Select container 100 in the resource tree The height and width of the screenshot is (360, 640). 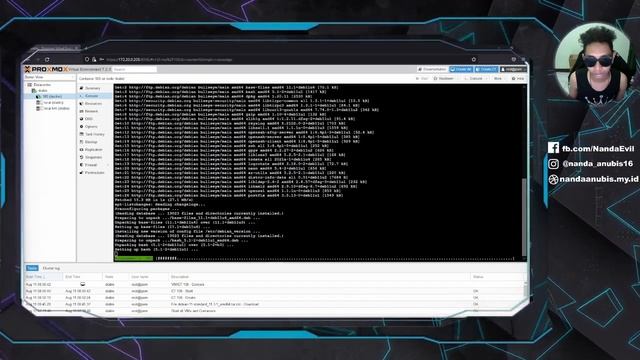[51, 96]
